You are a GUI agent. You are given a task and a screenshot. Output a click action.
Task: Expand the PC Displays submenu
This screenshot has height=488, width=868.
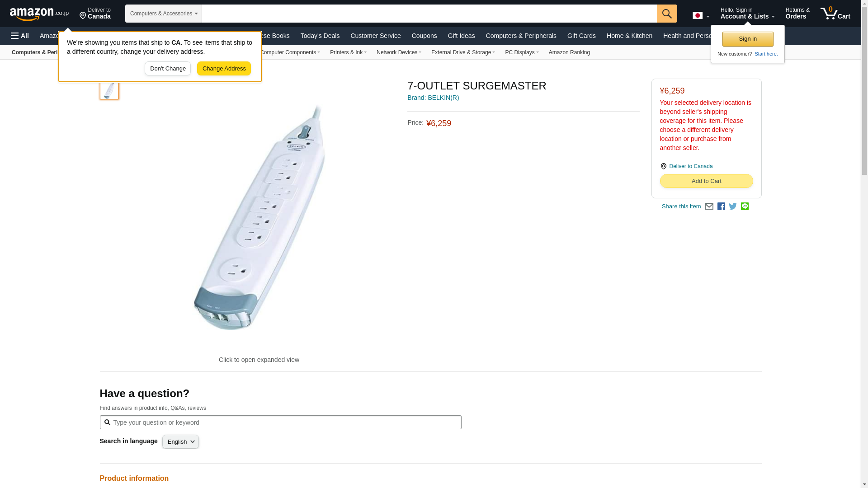point(522,52)
